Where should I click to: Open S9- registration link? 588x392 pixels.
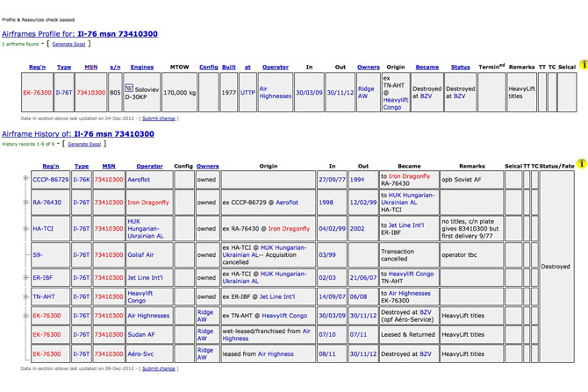[x=38, y=255]
